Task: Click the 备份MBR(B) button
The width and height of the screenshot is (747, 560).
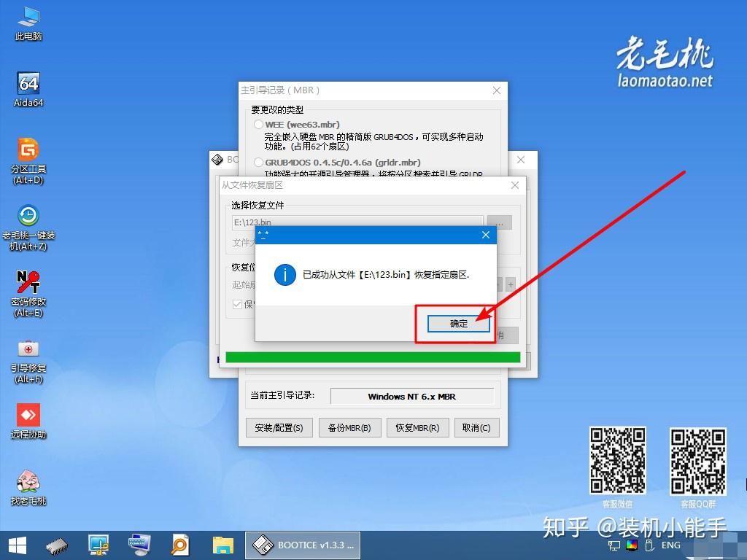Action: pos(349,427)
